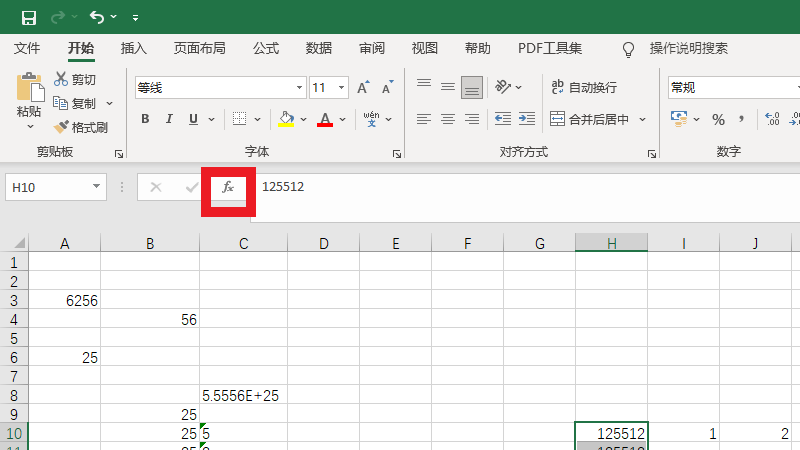Align text to middle of cell
The image size is (800, 450).
click(x=447, y=87)
